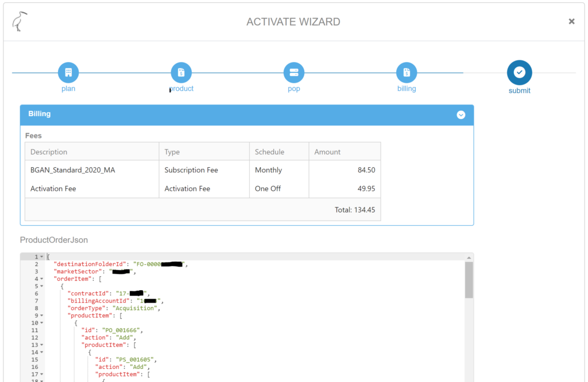Select the pop step server icon
Image resolution: width=588 pixels, height=382 pixels.
(294, 72)
